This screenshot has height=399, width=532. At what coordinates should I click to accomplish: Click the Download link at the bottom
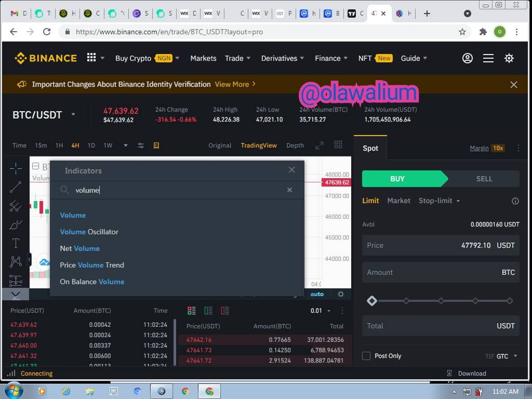click(472, 374)
